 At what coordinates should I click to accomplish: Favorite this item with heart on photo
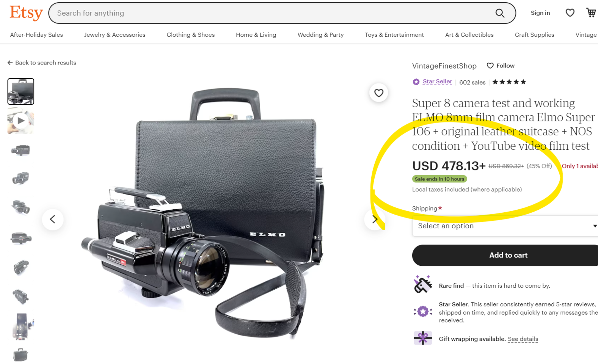378,93
